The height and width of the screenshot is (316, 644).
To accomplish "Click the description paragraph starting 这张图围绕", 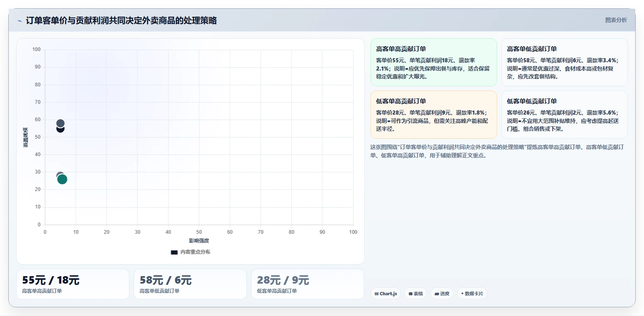I will tap(497, 151).
